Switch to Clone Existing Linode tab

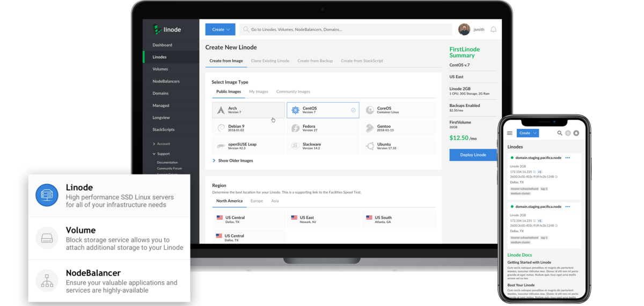(270, 61)
